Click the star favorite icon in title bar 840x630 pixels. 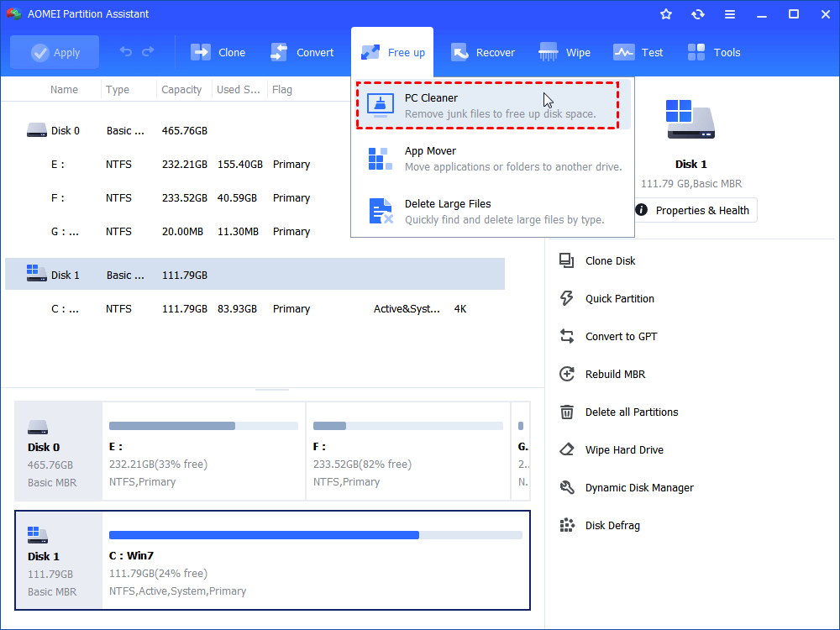665,13
